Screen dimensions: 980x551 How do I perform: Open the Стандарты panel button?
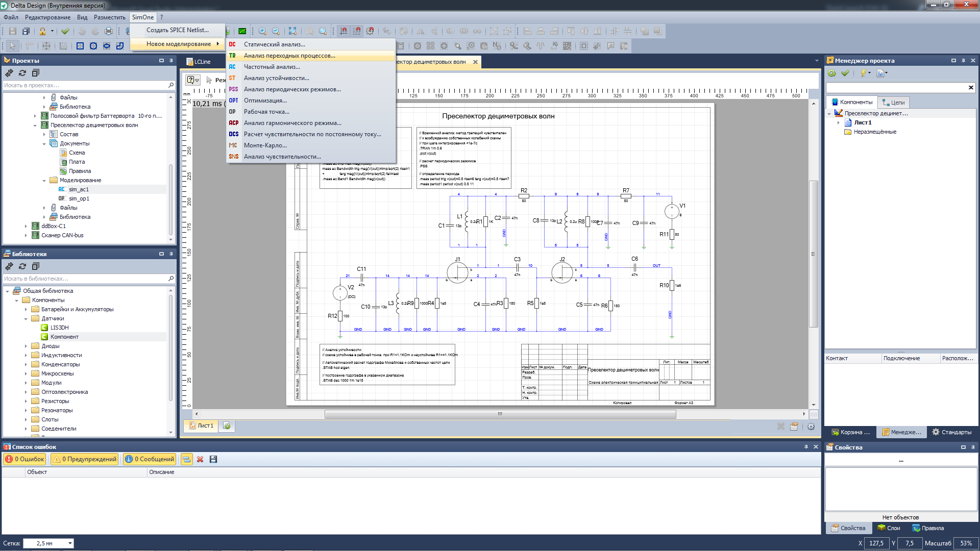click(x=951, y=432)
